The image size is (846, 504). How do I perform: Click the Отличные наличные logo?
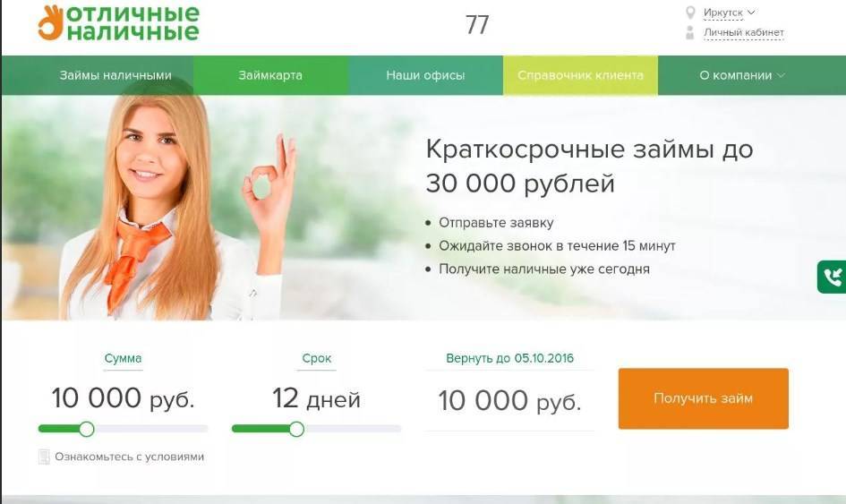tap(119, 22)
